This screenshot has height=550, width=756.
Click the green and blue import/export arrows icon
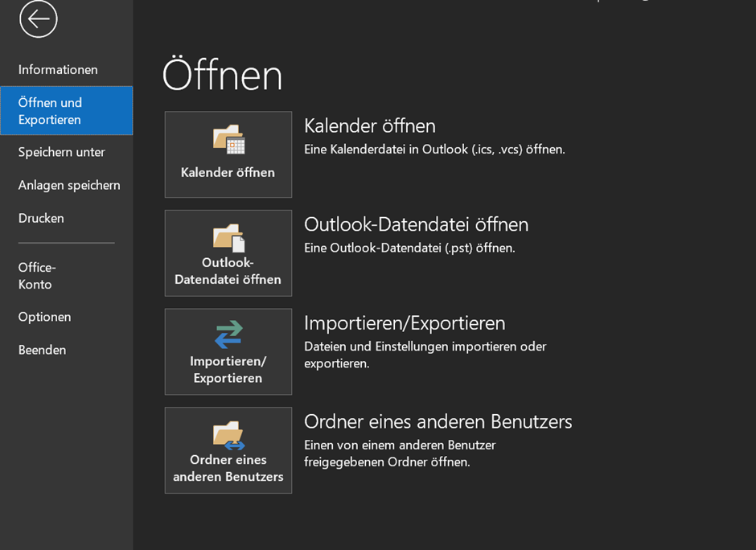point(228,334)
